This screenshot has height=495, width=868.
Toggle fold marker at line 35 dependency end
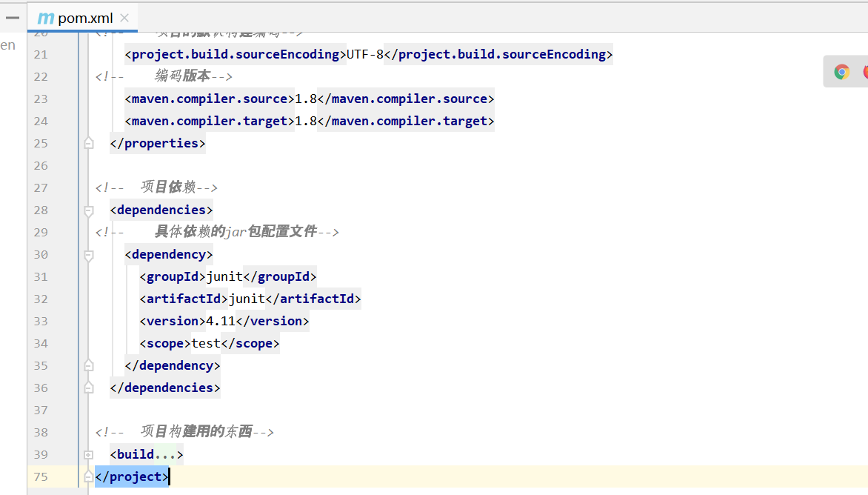pyautogui.click(x=89, y=365)
